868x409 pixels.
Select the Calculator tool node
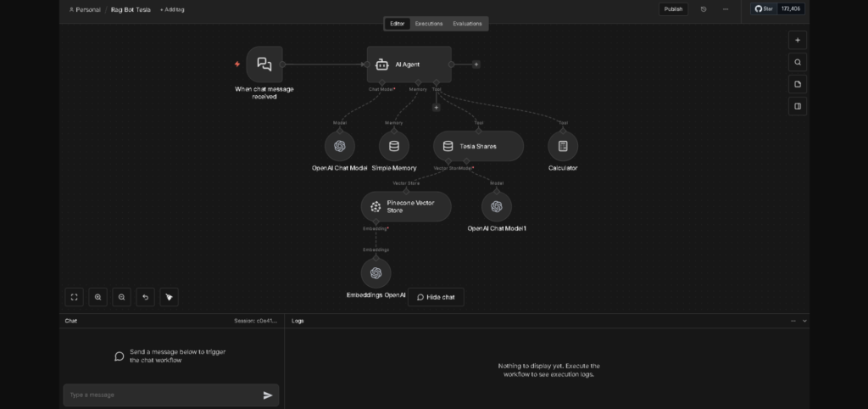(563, 146)
